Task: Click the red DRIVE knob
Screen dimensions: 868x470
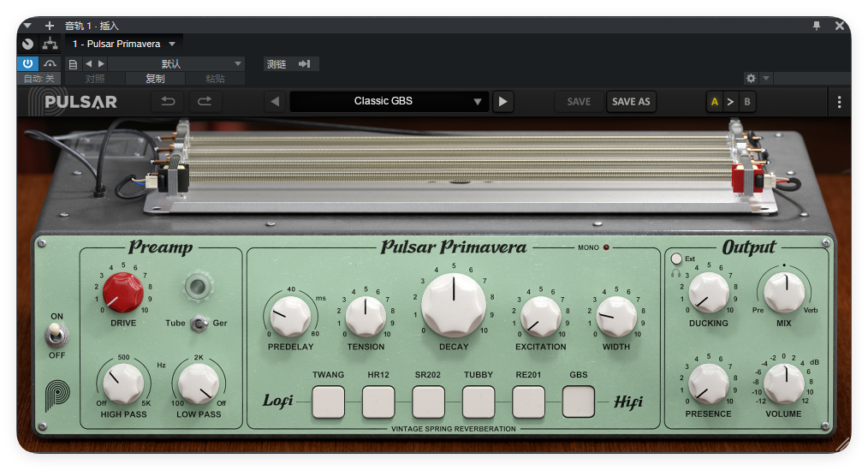Action: (x=123, y=292)
